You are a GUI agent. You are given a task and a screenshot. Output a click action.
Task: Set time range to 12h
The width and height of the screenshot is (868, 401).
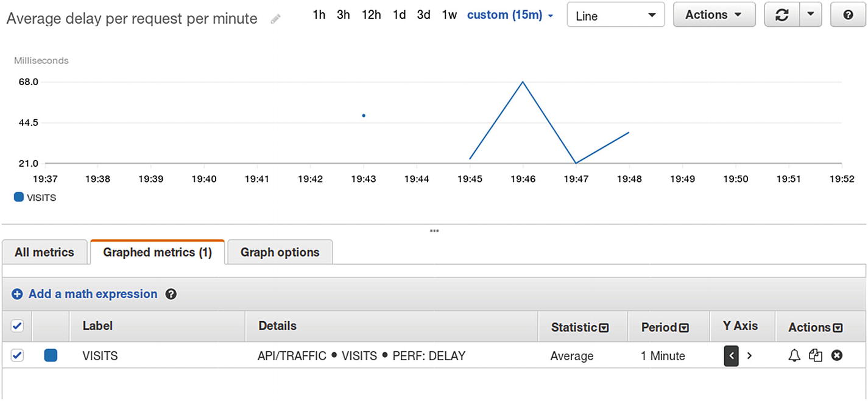point(371,15)
